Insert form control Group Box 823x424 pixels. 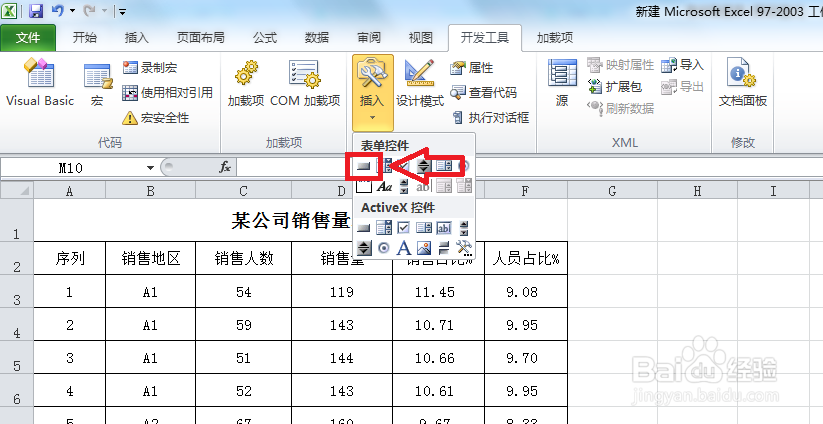point(364,186)
